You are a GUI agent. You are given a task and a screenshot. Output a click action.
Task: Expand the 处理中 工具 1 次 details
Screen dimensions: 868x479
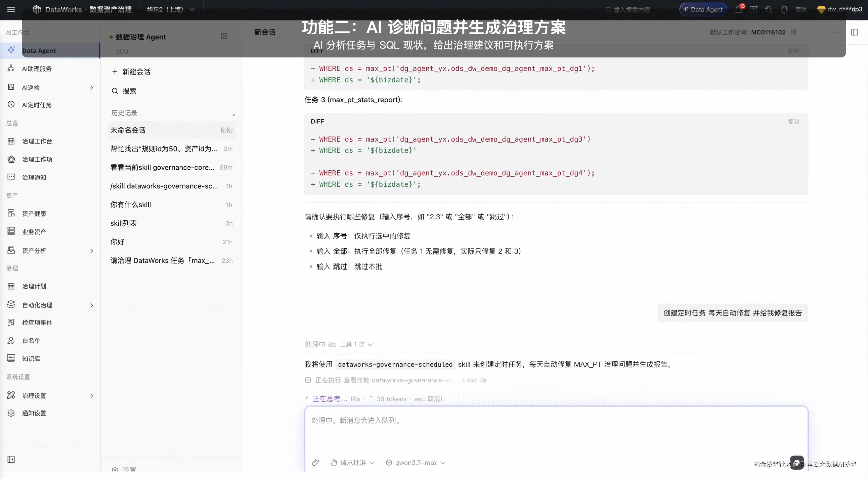(339, 344)
